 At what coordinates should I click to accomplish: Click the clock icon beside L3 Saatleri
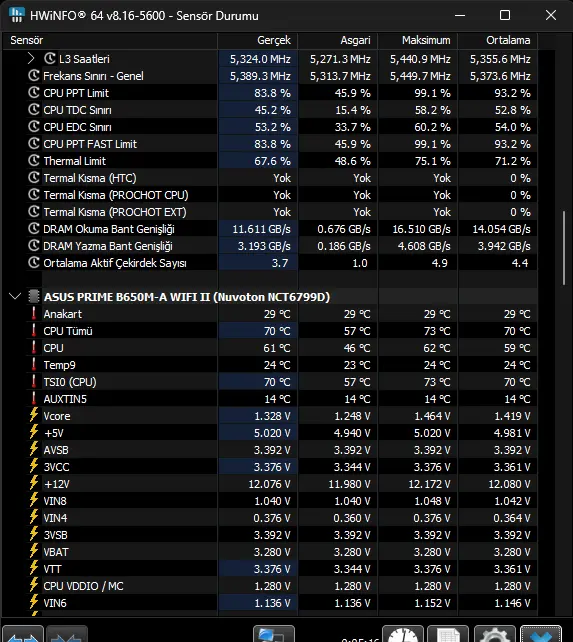50,59
